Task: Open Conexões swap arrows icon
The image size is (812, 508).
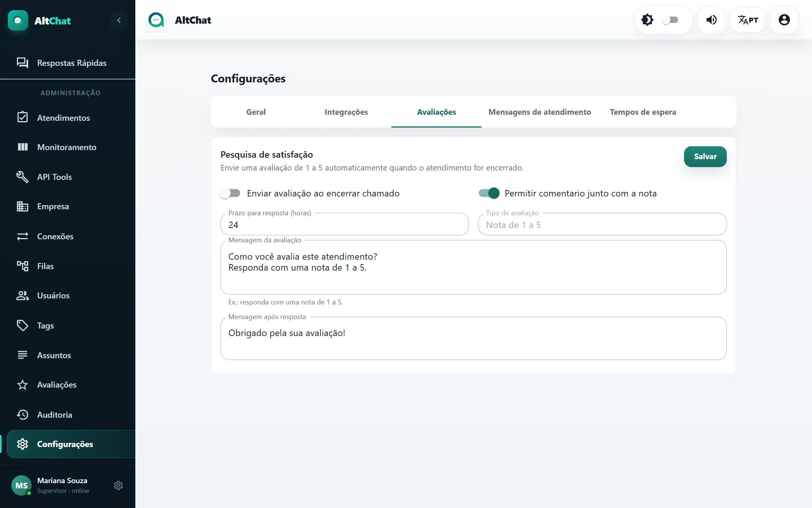Action: [23, 236]
